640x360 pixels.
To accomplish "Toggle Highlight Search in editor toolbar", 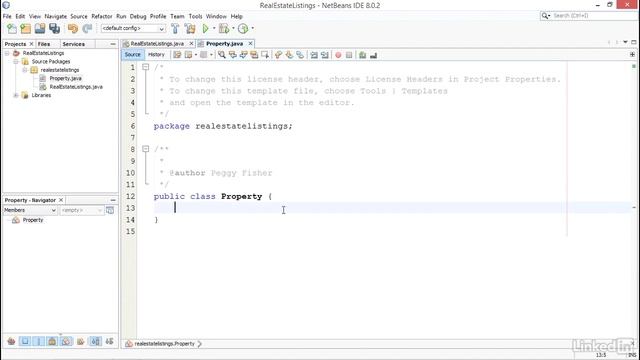I will (254, 55).
